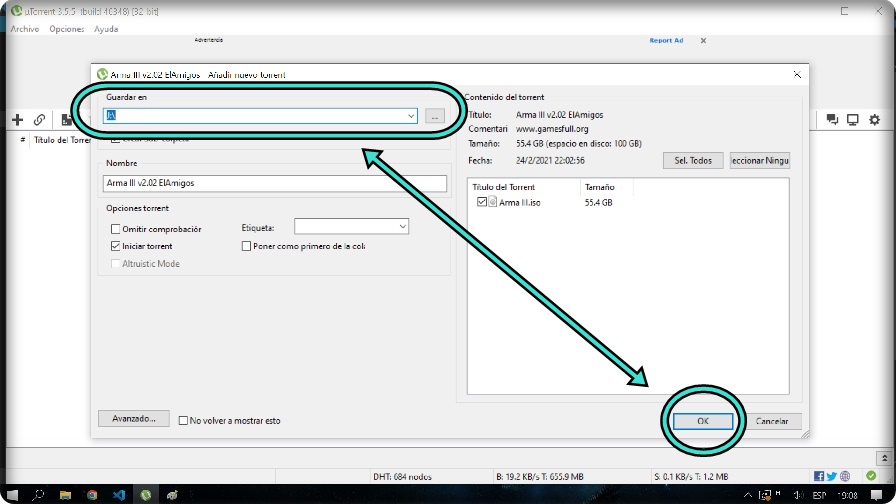896x504 pixels.
Task: Open Avanzado settings button
Action: click(x=134, y=419)
